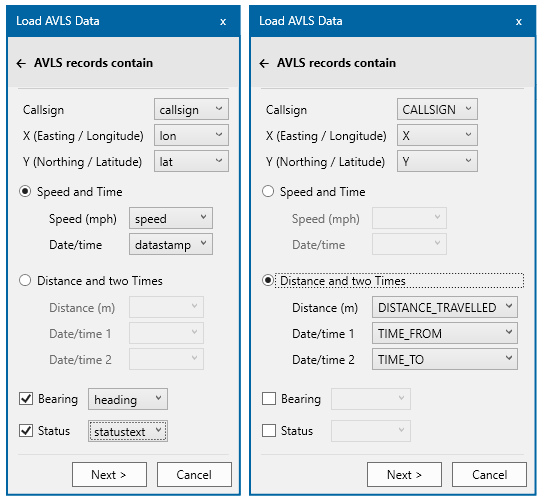Click Next > in the left dialog
This screenshot has width=544, height=502.
point(109,474)
